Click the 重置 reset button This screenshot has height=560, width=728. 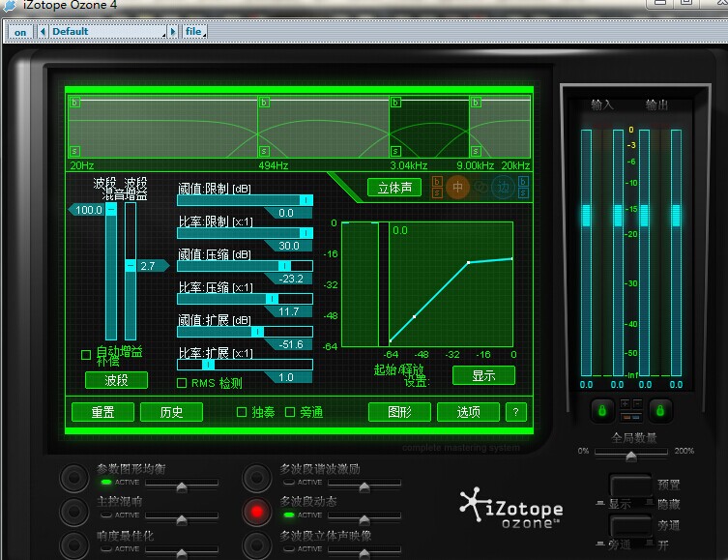pos(103,412)
